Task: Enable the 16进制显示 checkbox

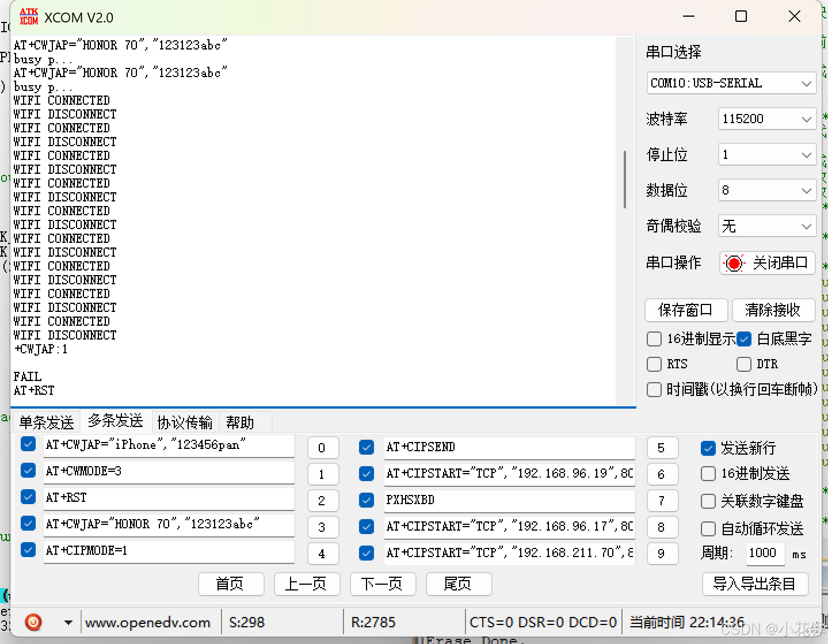Action: click(654, 339)
